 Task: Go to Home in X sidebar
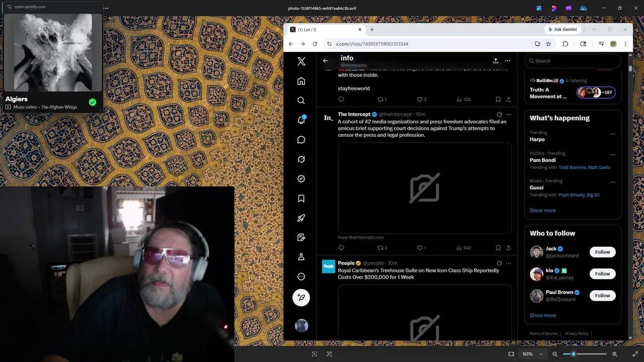(x=301, y=81)
